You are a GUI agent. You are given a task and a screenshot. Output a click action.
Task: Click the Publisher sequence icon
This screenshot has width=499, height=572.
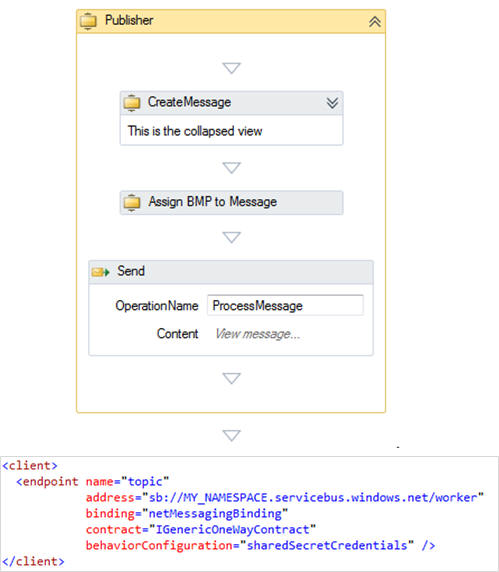point(88,21)
